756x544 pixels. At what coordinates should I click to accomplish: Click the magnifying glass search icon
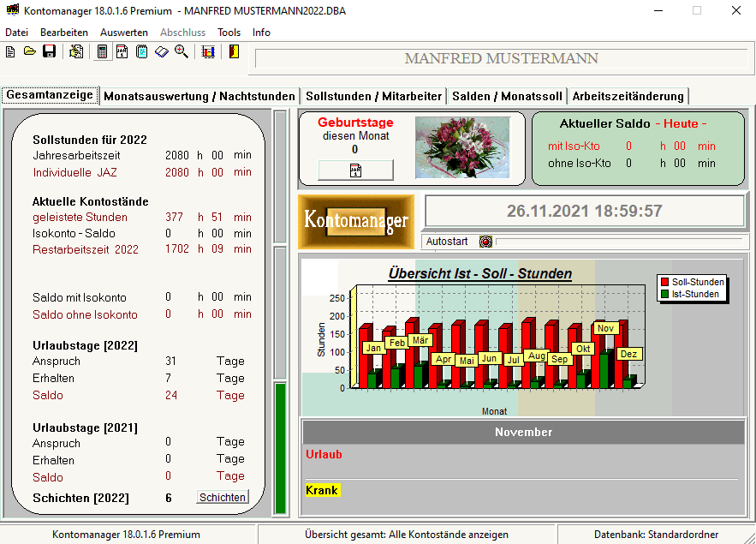[182, 51]
